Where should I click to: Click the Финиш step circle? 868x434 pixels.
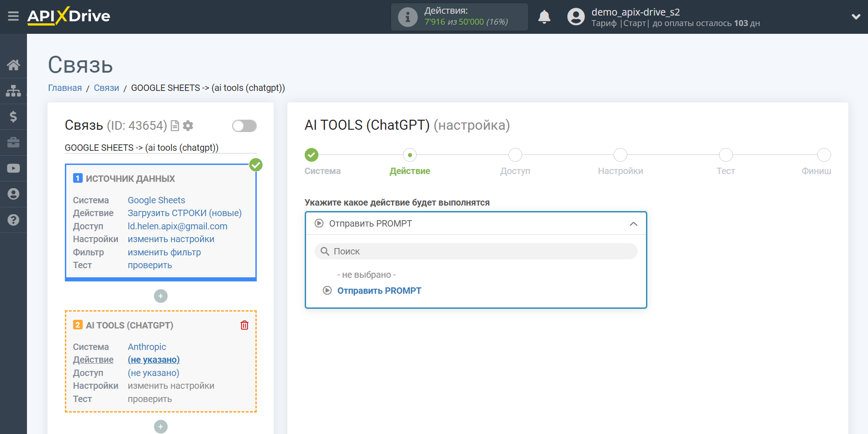pos(824,155)
